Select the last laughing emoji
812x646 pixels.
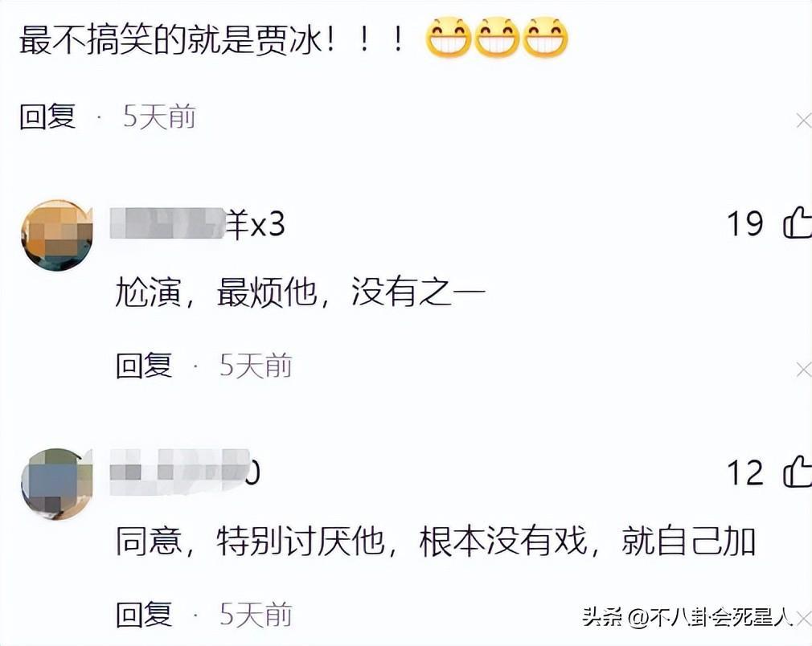click(x=545, y=37)
